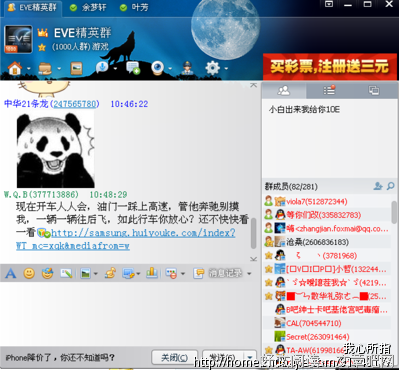This screenshot has width=399, height=370.
Task: Click the lottery ad banner 买彩票
Action: 330,66
